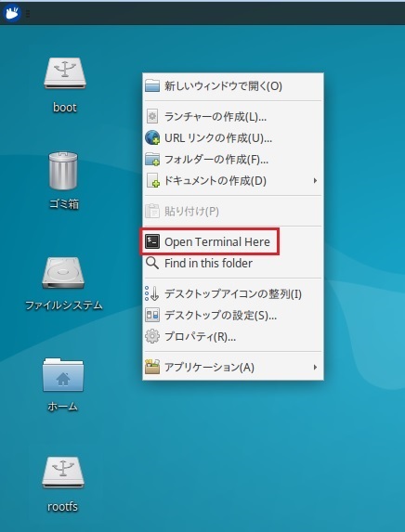
Task: Click the terminal icon beside Open Terminal Here
Action: coord(152,242)
